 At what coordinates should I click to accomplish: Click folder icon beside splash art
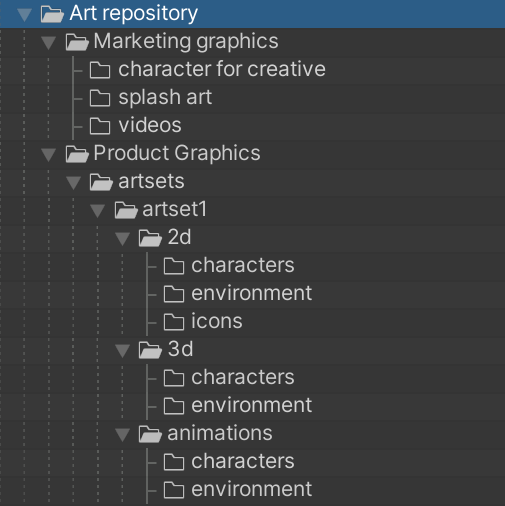coord(100,98)
